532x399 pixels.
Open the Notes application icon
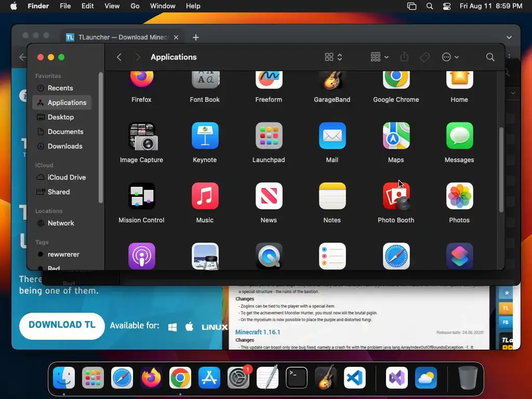(332, 196)
